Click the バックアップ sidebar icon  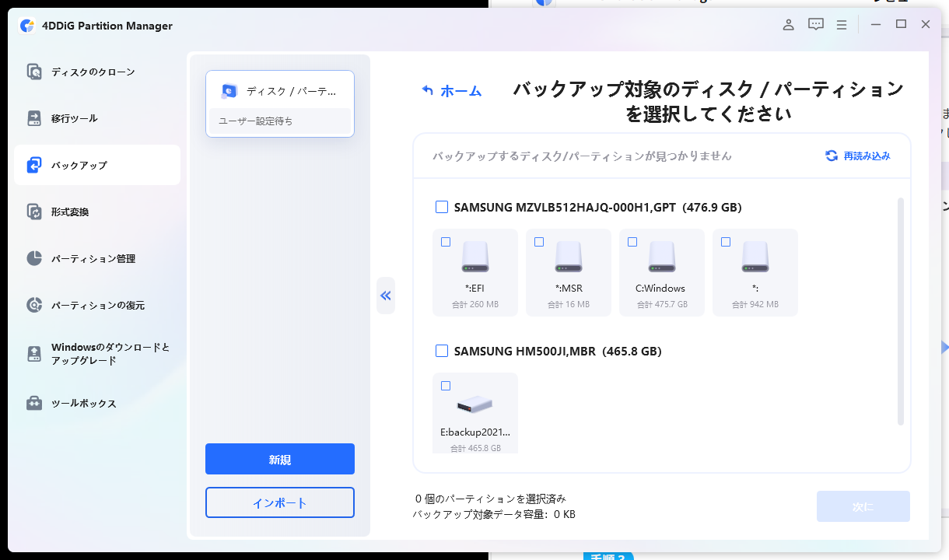coord(34,165)
